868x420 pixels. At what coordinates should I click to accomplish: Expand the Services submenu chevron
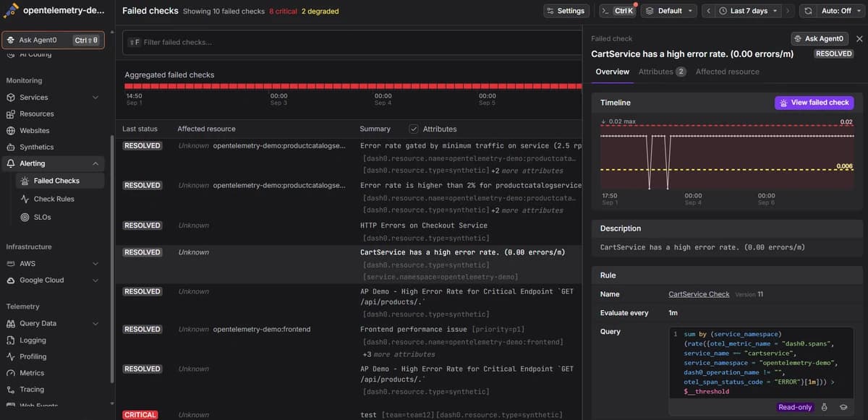click(95, 98)
